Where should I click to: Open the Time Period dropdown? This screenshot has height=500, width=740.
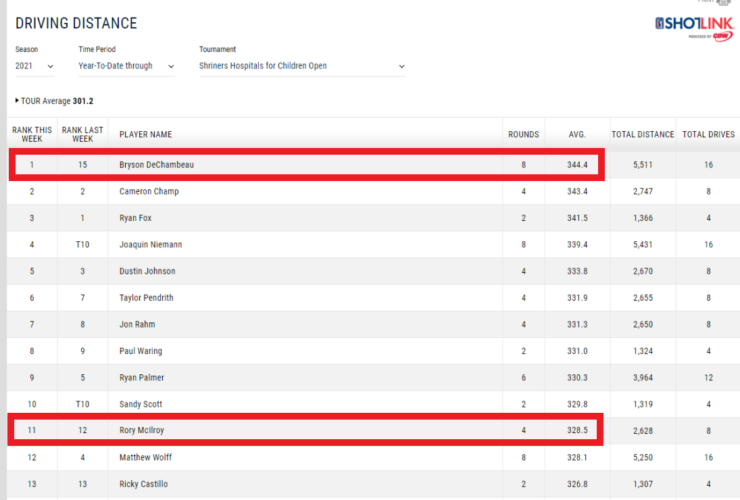(126, 66)
